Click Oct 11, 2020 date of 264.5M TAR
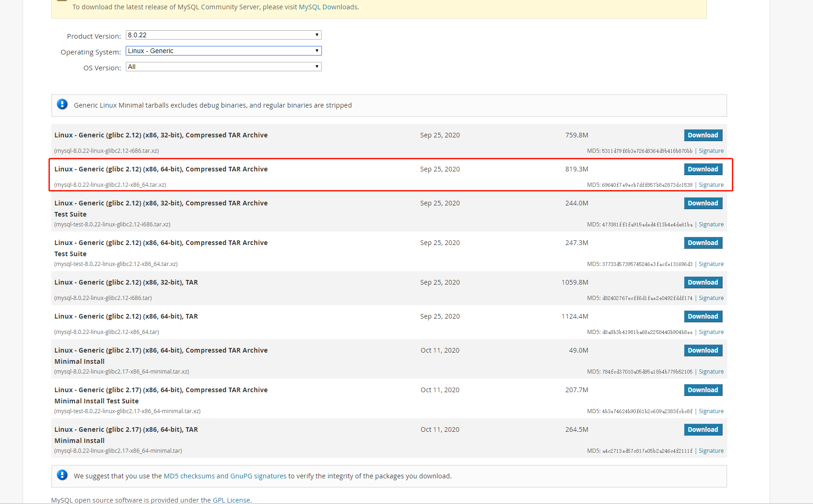 click(440, 429)
